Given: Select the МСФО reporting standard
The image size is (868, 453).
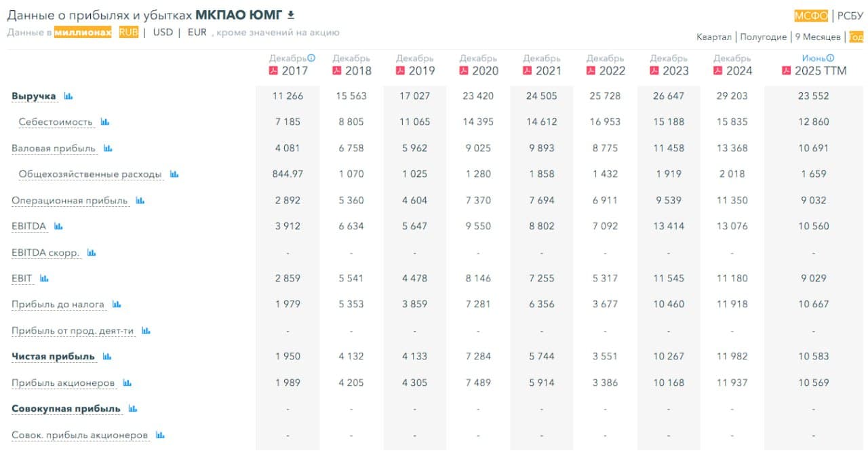Looking at the screenshot, I should 811,16.
